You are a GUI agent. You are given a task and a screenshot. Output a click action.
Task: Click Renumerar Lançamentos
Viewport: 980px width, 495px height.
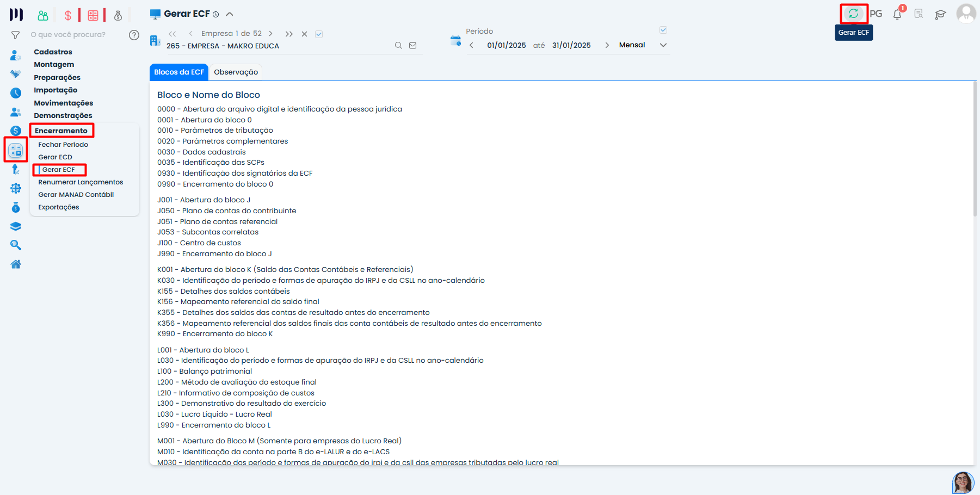tap(80, 182)
